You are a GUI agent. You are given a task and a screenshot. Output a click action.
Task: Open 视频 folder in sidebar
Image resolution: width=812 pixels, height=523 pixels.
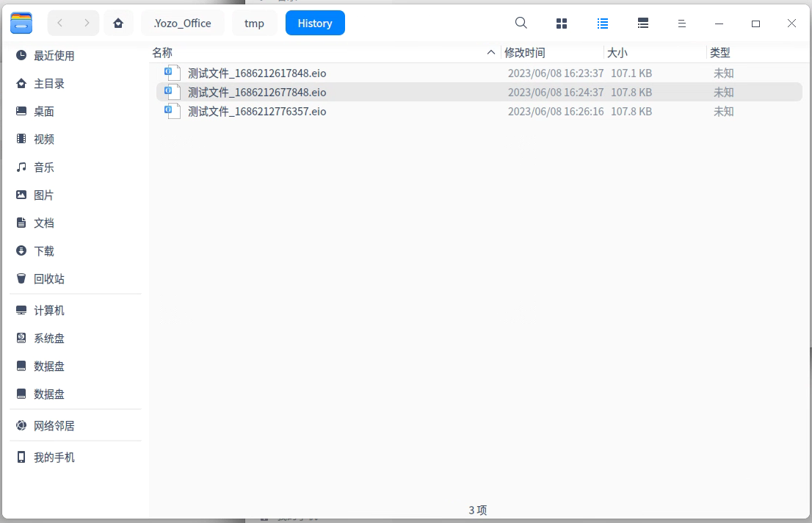tap(76, 139)
